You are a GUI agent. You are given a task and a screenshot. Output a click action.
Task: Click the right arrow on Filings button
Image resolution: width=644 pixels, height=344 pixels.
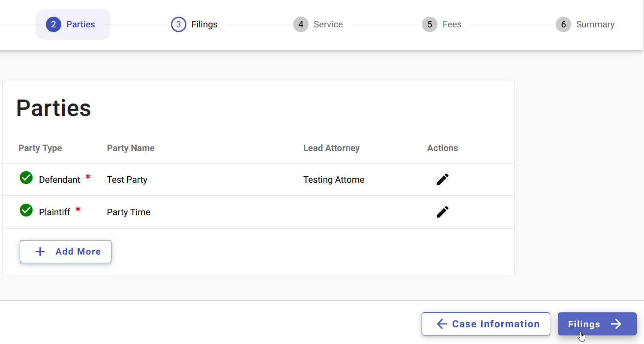(616, 324)
